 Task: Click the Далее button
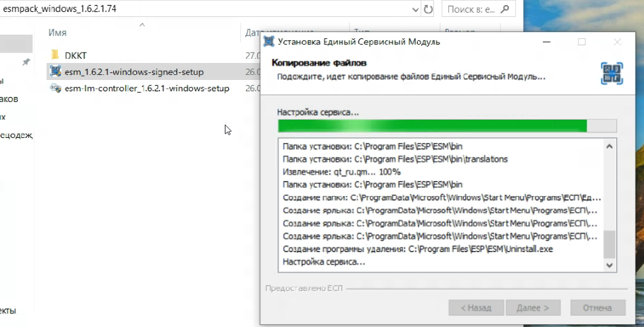533,308
